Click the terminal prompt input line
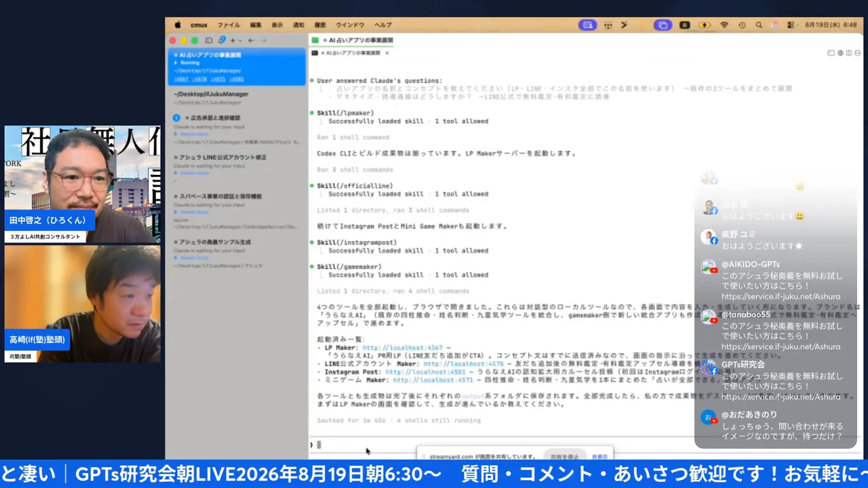Screen dimensions: 868x488 pos(502,445)
